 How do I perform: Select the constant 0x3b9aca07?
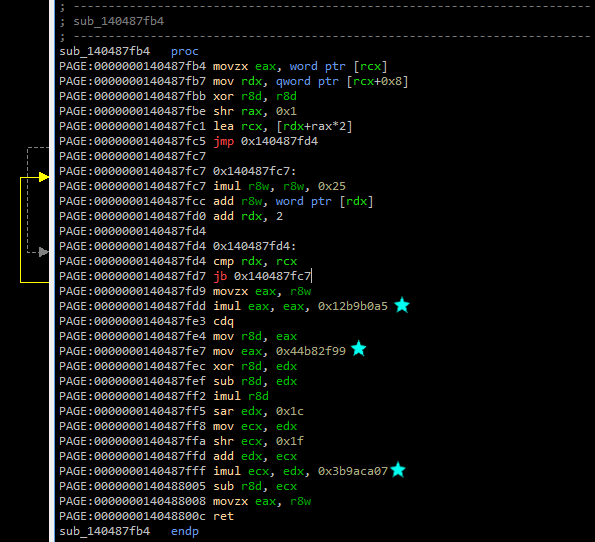point(353,471)
